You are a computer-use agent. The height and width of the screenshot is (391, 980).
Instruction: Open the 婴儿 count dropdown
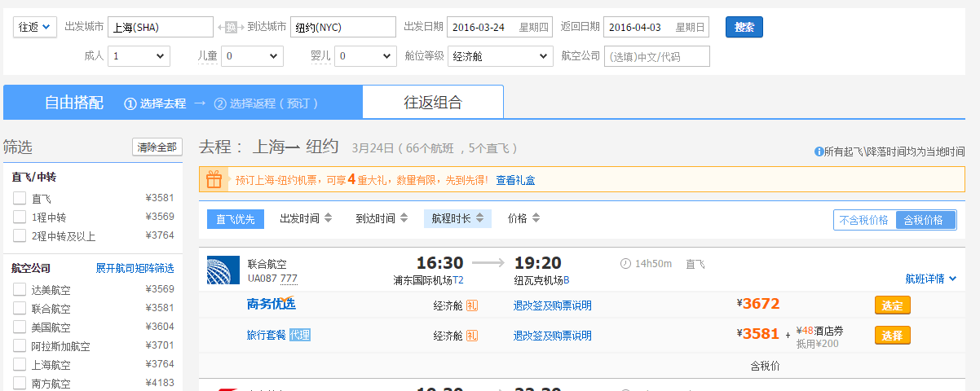pos(366,56)
